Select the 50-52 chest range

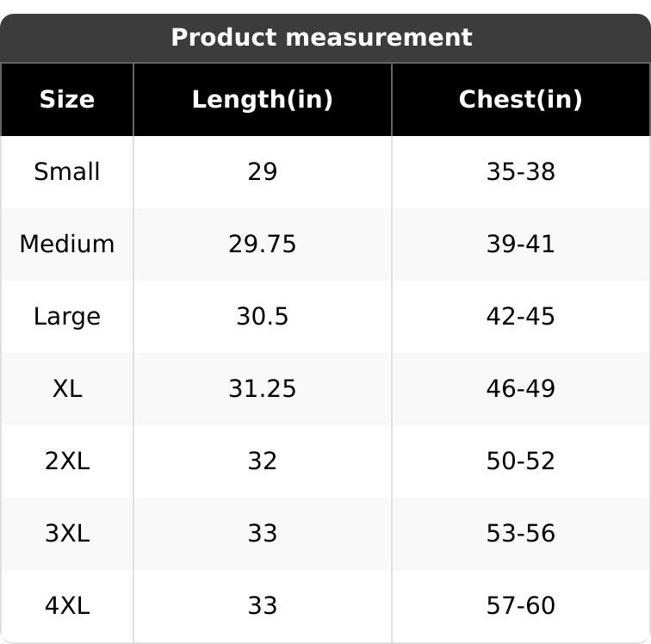pyautogui.click(x=520, y=461)
